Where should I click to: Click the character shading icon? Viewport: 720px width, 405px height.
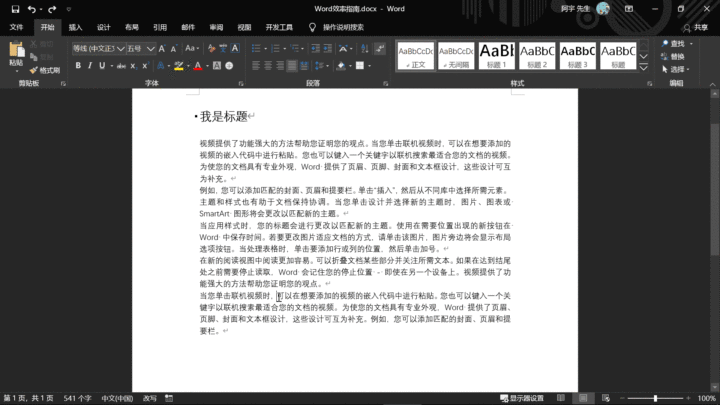point(217,66)
